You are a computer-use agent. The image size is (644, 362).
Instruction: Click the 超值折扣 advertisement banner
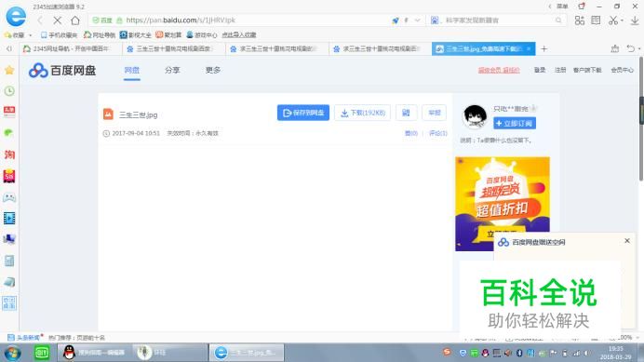[x=503, y=204]
